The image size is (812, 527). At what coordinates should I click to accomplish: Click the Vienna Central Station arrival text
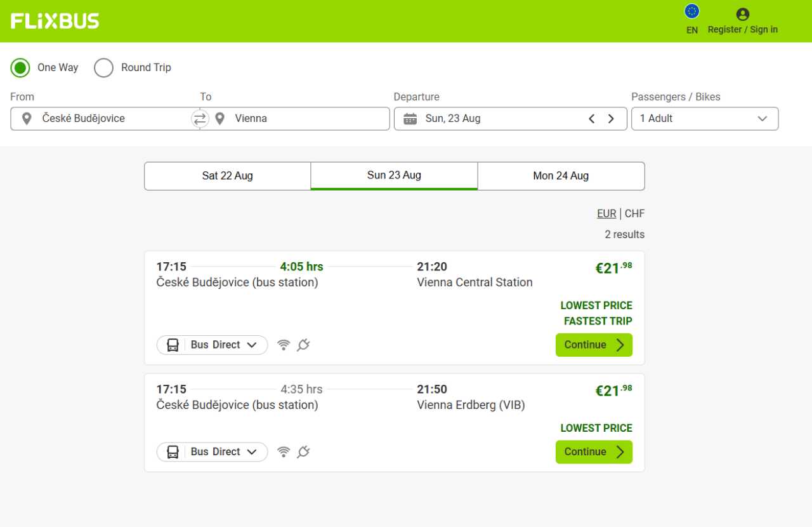pos(475,283)
